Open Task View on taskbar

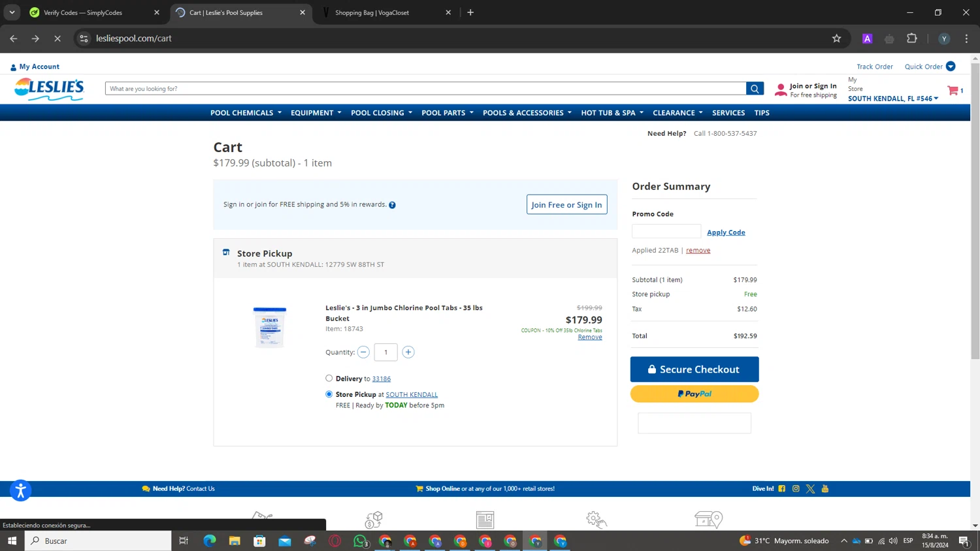click(x=184, y=541)
